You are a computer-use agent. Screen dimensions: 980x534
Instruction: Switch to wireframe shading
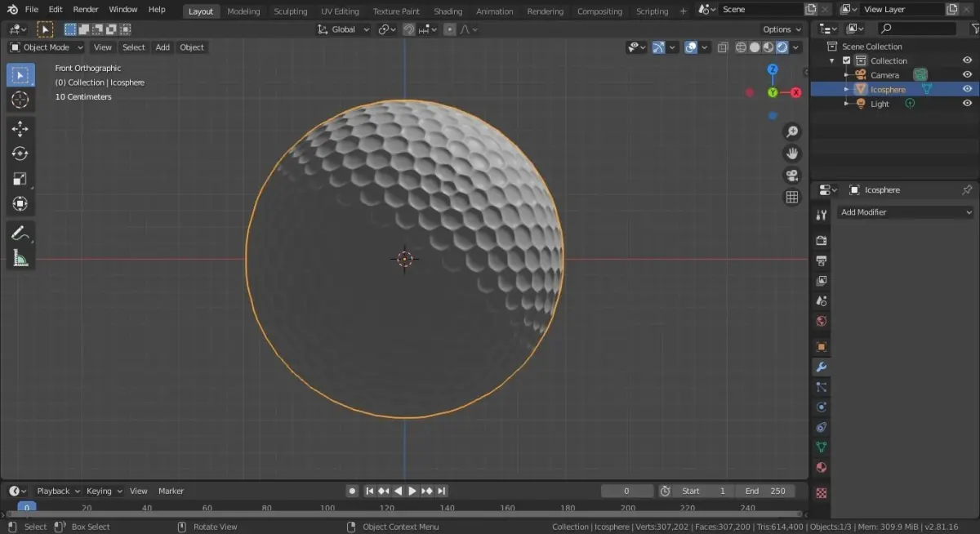[x=742, y=47]
